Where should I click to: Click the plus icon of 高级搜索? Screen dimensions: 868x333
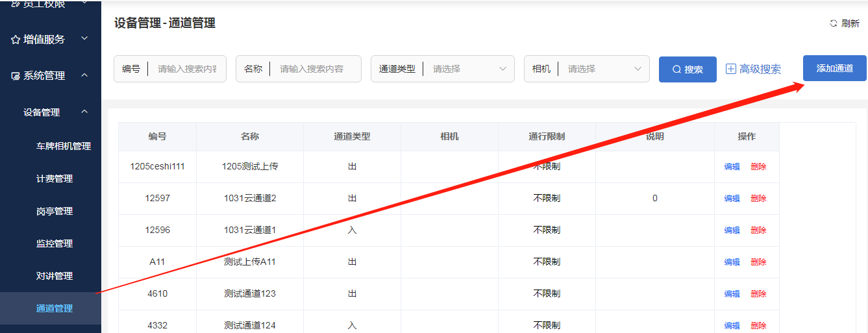[731, 69]
